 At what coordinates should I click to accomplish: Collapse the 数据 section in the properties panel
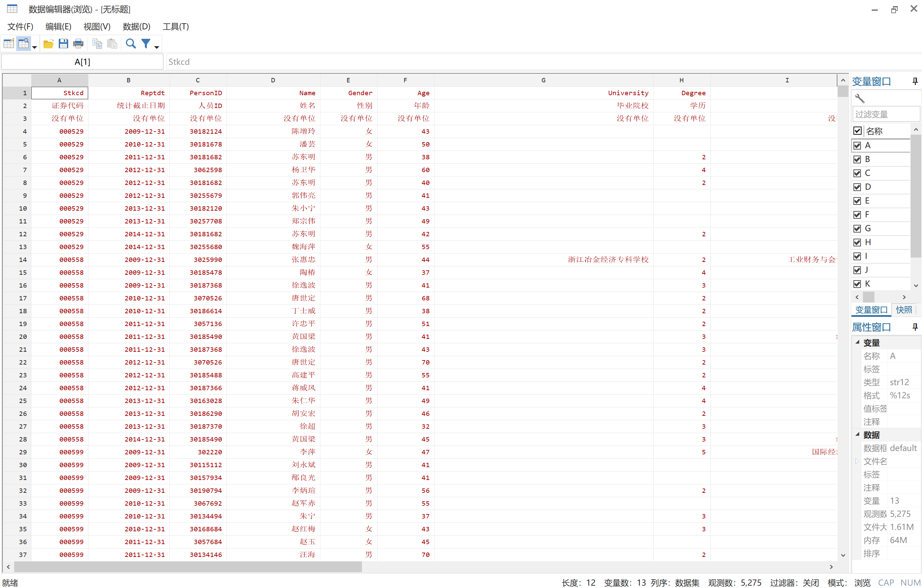coord(857,434)
